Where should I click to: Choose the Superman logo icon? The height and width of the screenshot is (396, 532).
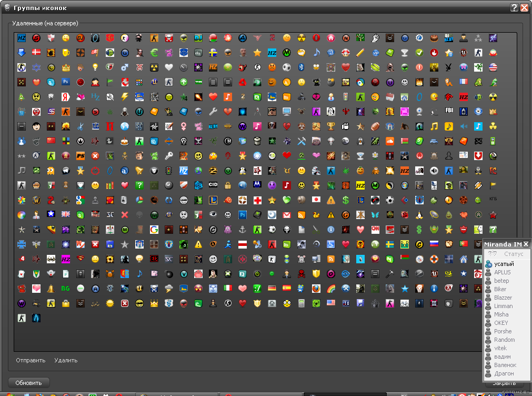tap(81, 259)
